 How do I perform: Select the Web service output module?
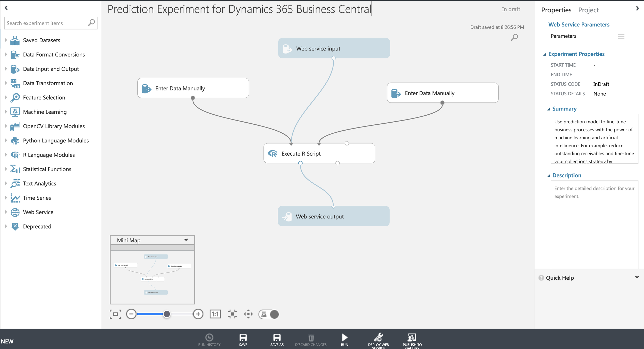(334, 216)
